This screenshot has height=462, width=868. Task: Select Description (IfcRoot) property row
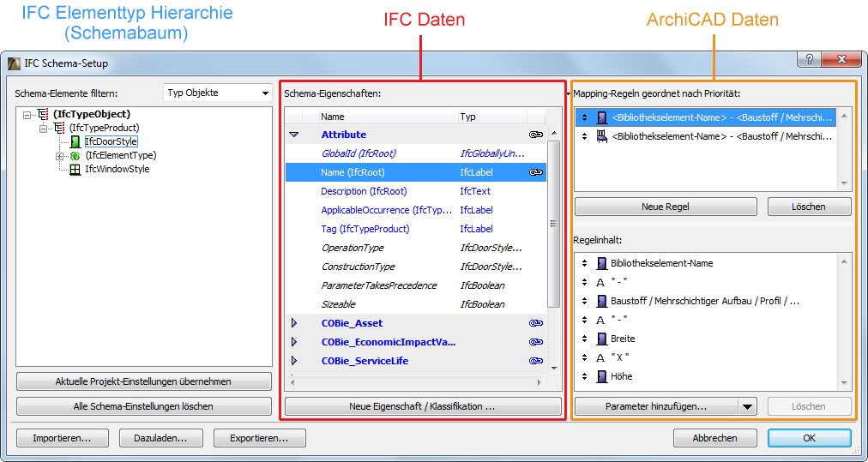(416, 191)
